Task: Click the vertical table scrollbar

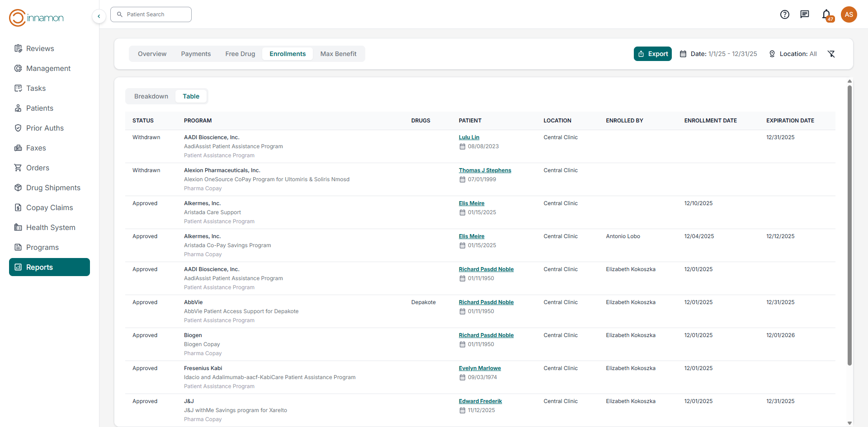Action: point(849,226)
